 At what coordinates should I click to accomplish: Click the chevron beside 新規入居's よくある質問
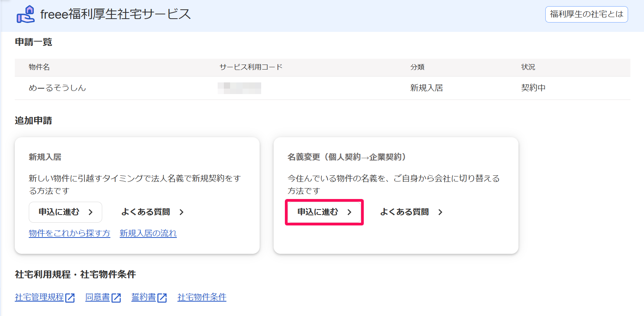tap(182, 212)
